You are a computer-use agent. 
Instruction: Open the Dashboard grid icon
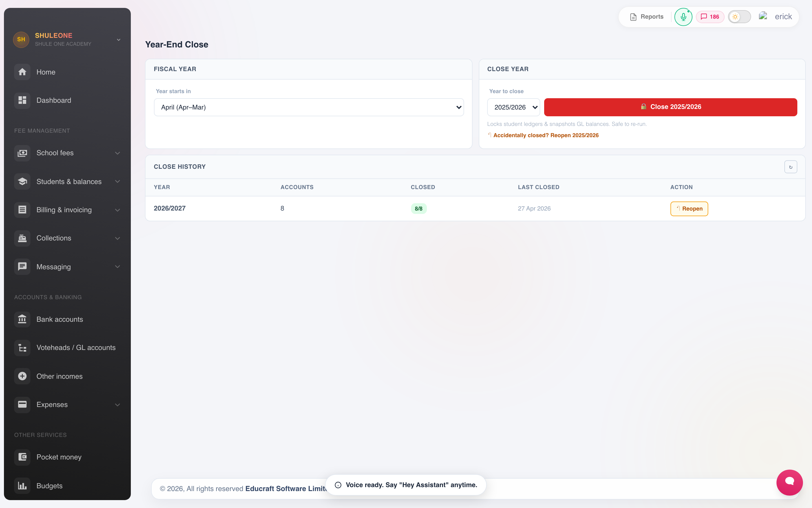(22, 100)
